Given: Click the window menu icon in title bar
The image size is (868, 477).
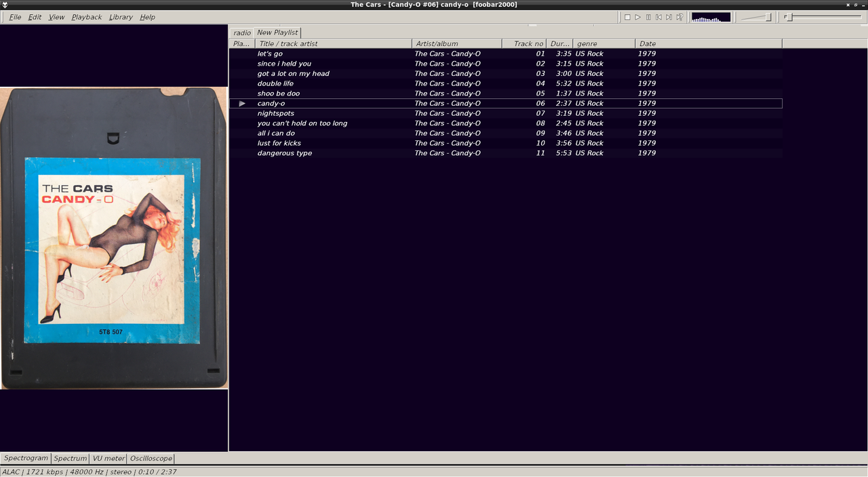Looking at the screenshot, I should (5, 5).
